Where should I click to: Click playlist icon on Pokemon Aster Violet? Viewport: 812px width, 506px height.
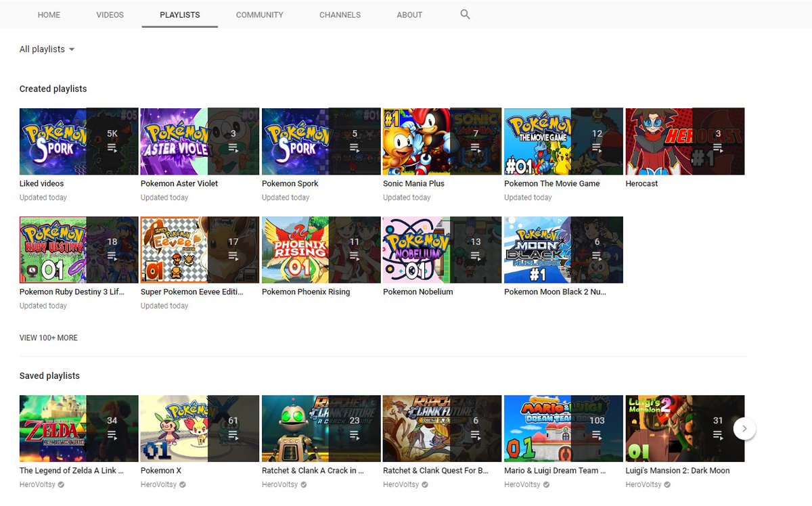coord(233,147)
